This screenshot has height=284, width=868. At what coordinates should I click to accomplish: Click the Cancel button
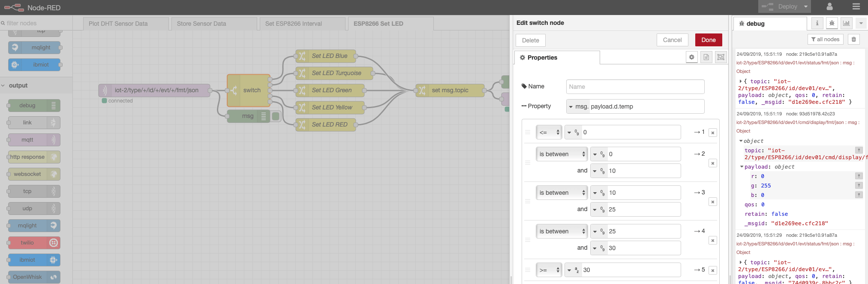[672, 40]
